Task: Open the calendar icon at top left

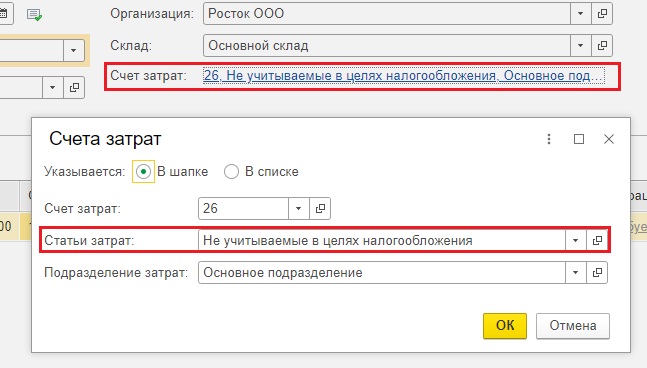Action: coord(4,14)
